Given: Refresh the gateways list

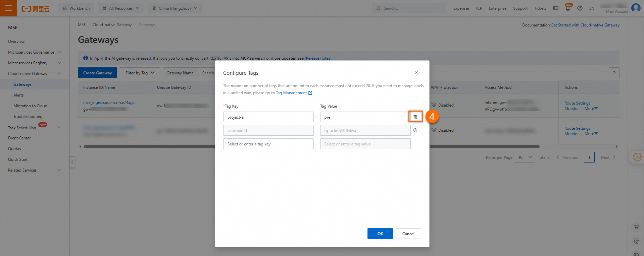Looking at the screenshot, I should tap(614, 73).
